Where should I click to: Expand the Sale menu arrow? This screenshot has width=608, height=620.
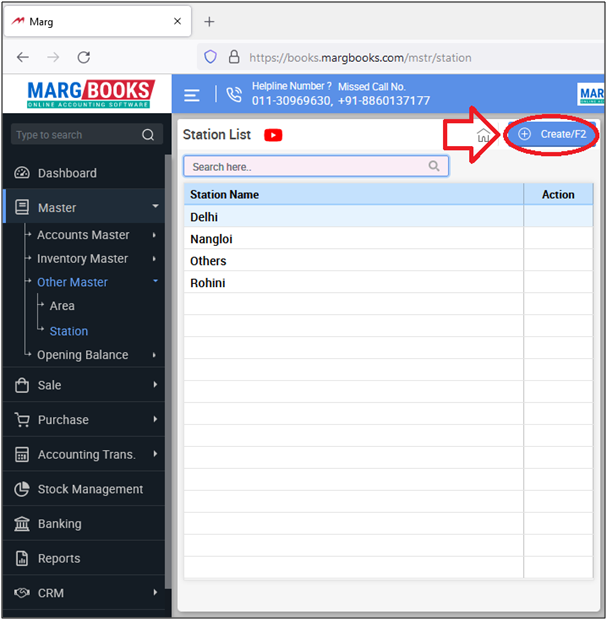point(155,384)
